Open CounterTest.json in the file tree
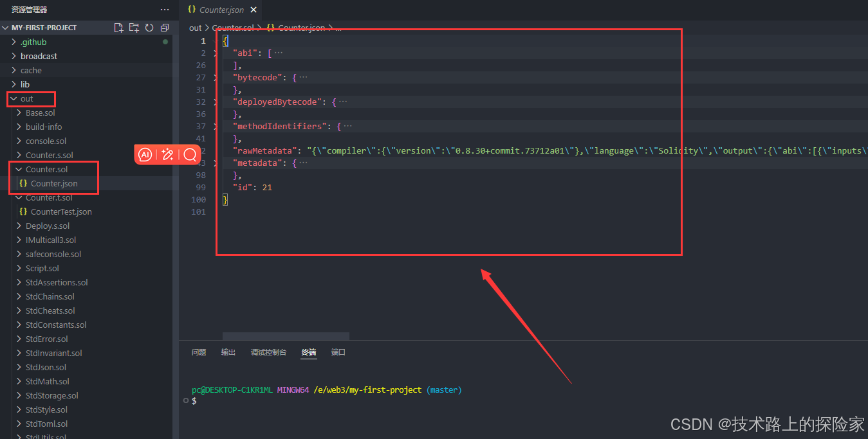The image size is (868, 439). pyautogui.click(x=86, y=211)
